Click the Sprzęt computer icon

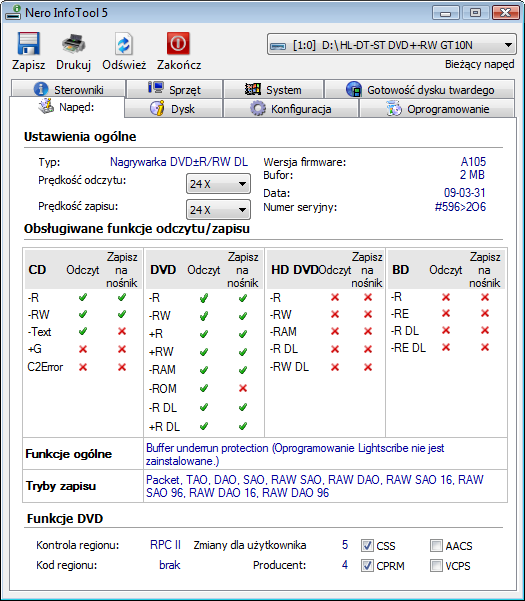click(x=156, y=88)
